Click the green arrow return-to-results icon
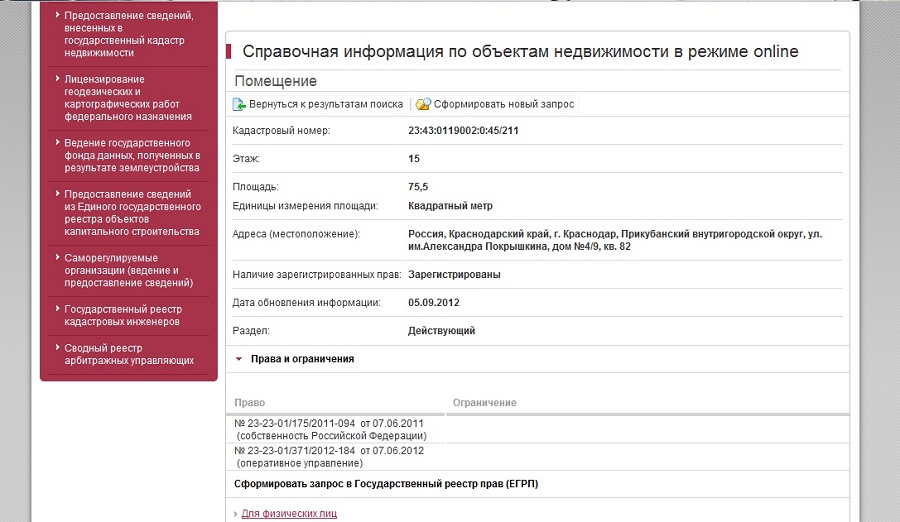The width and height of the screenshot is (900, 522). pyautogui.click(x=239, y=104)
